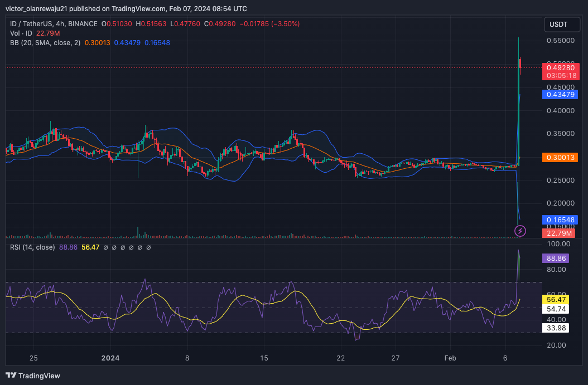This screenshot has width=588, height=385.
Task: Click the purple RSI value label 88.86
Action: coord(556,258)
